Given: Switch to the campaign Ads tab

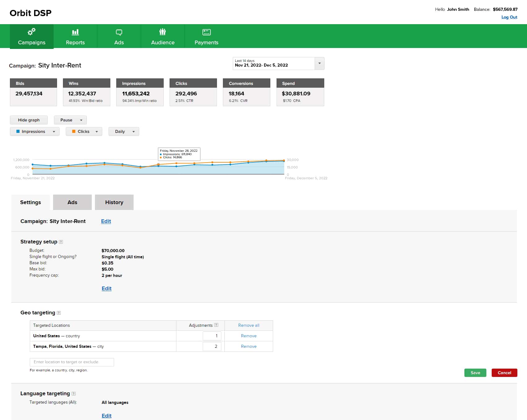Looking at the screenshot, I should [72, 202].
